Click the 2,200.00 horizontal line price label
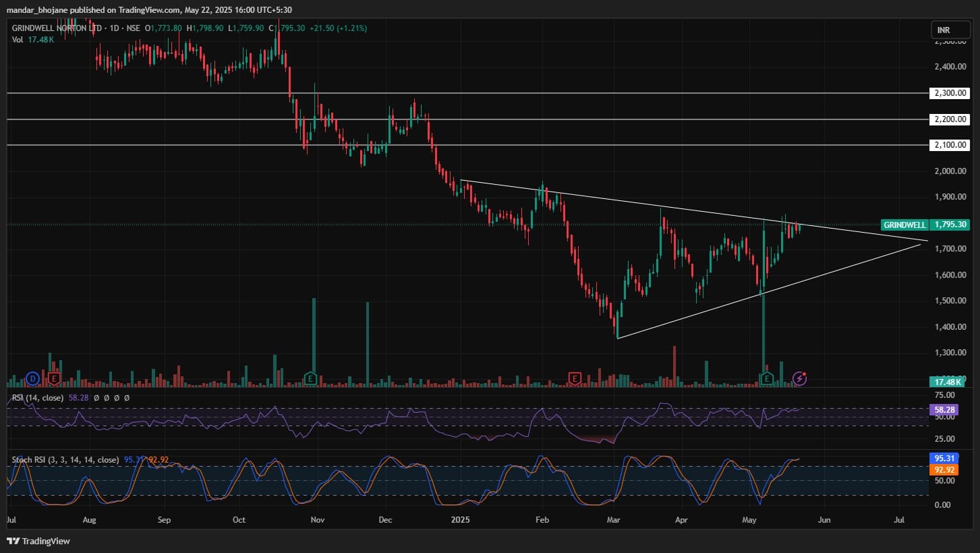The height and width of the screenshot is (553, 980). coord(949,119)
